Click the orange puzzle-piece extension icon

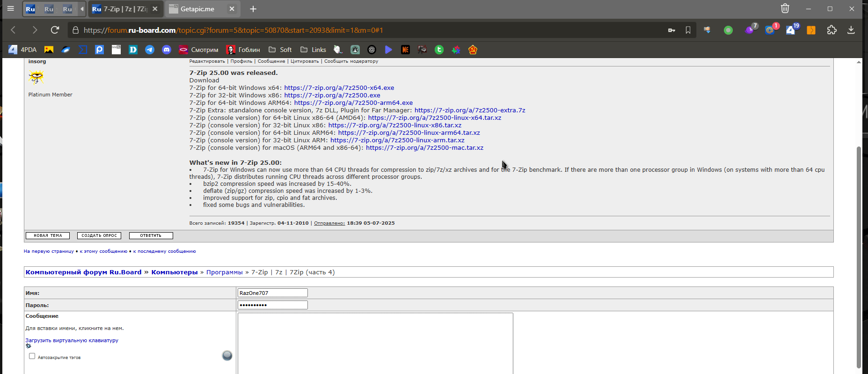tap(811, 30)
